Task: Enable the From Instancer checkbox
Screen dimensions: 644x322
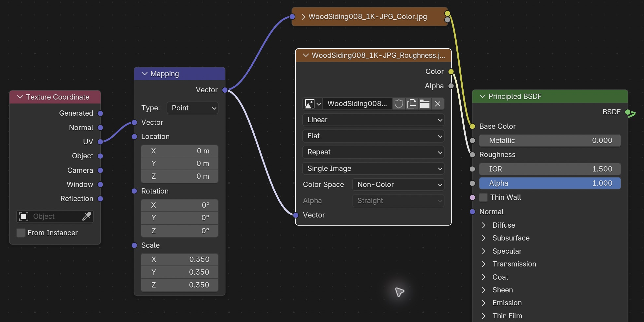Action: [21, 233]
